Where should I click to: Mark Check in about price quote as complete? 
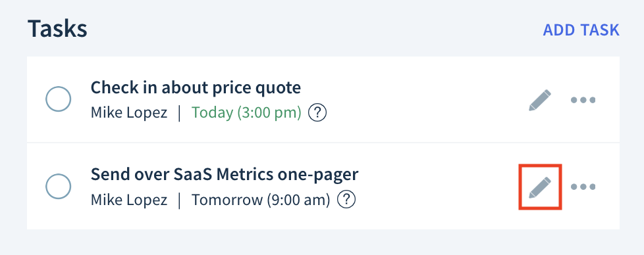pyautogui.click(x=59, y=99)
